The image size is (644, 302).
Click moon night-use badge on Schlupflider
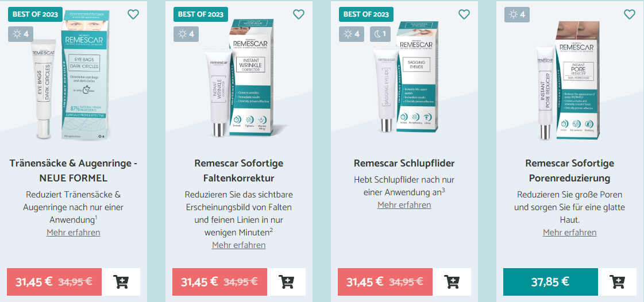[x=381, y=34]
